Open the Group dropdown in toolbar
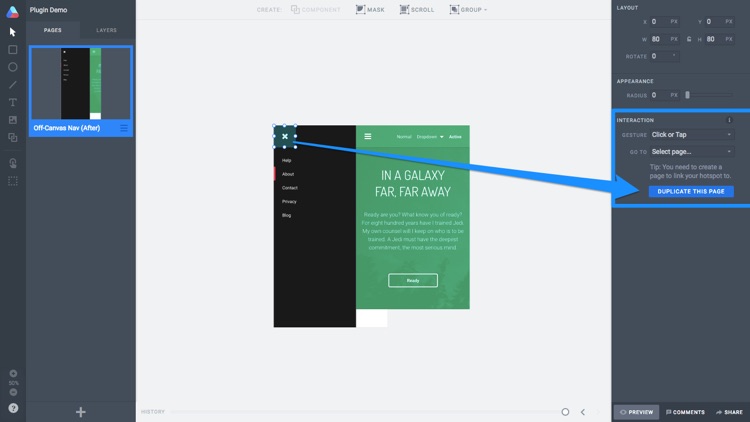The width and height of the screenshot is (750, 422). [468, 10]
